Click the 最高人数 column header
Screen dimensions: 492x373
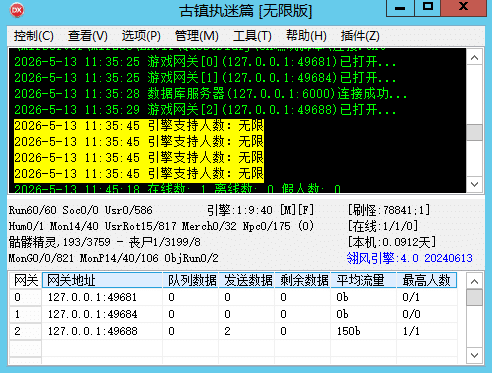(427, 280)
